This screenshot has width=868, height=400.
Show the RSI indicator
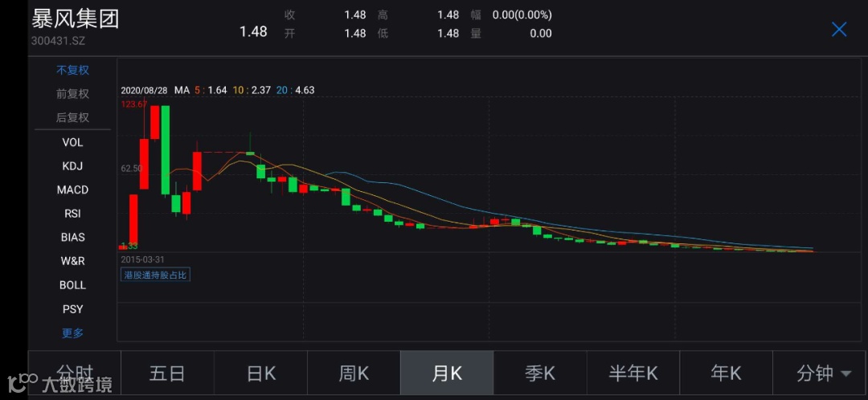(72, 214)
